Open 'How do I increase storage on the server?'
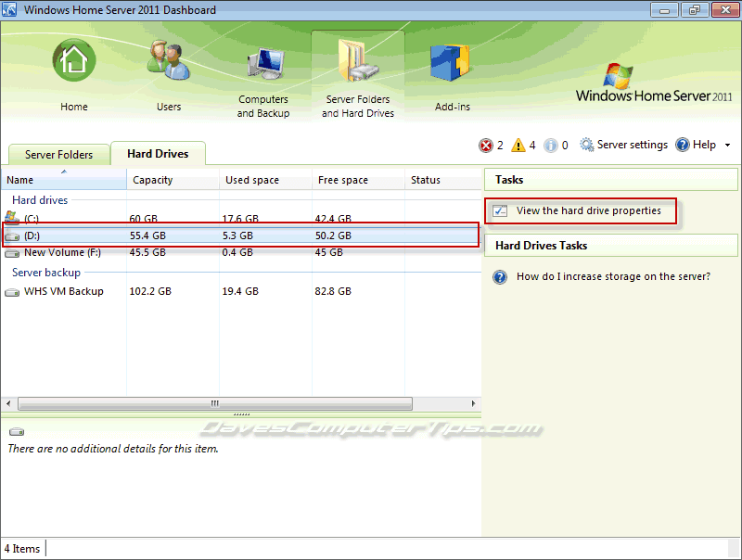This screenshot has height=560, width=742. click(x=613, y=276)
